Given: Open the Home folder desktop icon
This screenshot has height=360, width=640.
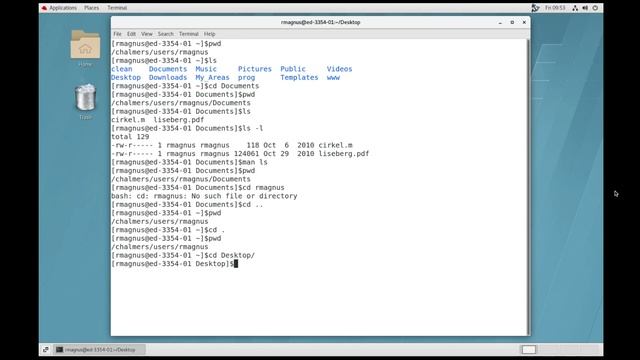Looking at the screenshot, I should click(x=85, y=48).
